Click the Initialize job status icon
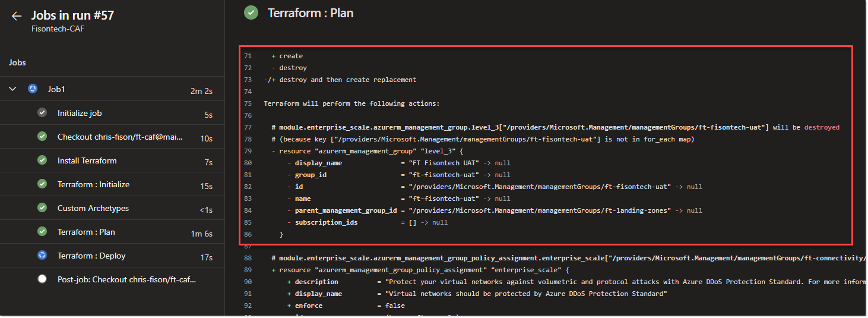868x318 pixels. tap(42, 113)
